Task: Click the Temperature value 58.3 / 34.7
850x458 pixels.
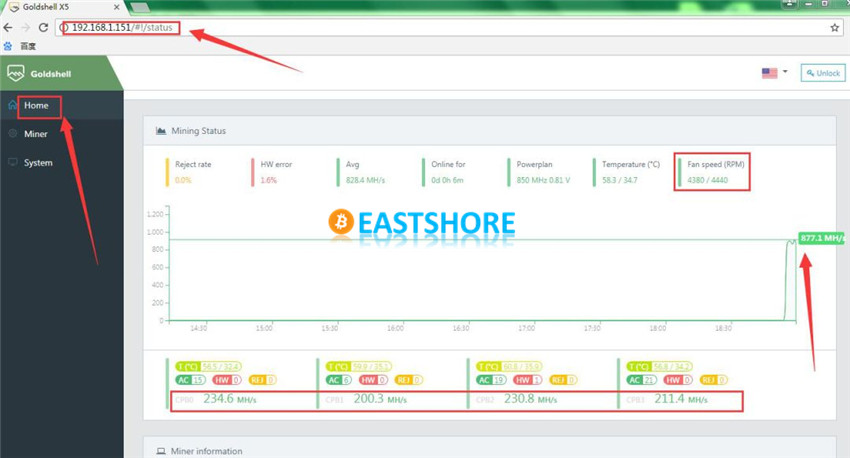Action: 620,180
